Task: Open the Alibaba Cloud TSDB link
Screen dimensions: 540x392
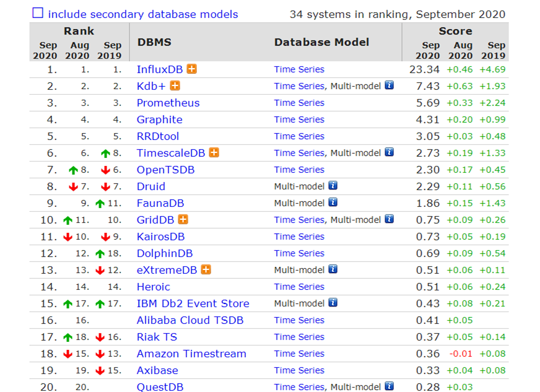Action: click(190, 320)
